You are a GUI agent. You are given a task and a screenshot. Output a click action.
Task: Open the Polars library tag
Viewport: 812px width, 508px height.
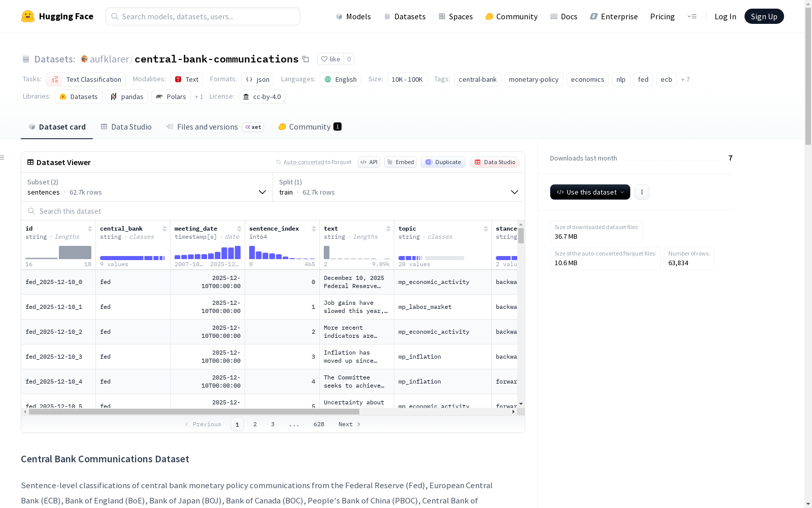click(171, 97)
